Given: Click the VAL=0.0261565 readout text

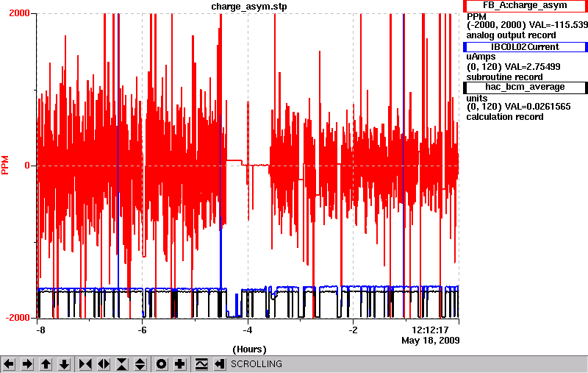Looking at the screenshot, I should [538, 107].
